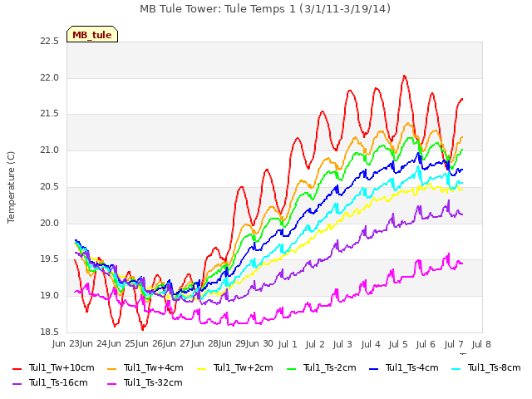Click the cyan Tul1_Ts-8cm legend swatch
The image size is (532, 399).
click(x=456, y=369)
